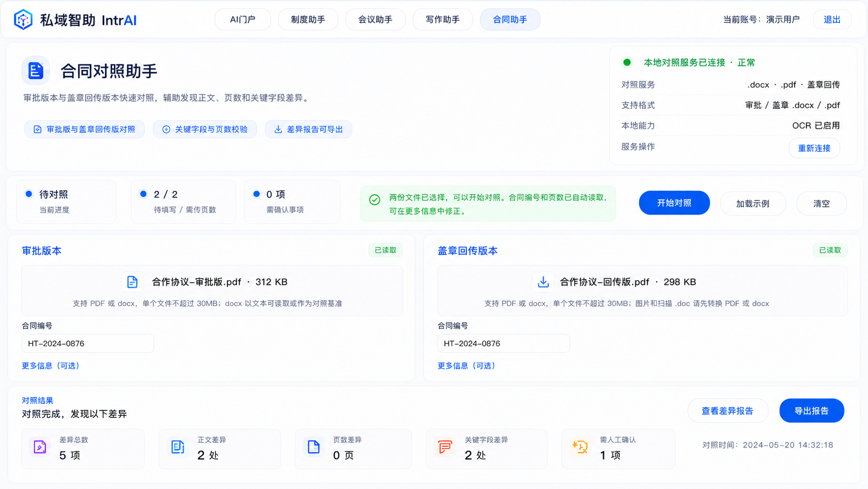Click the blue 正文差异 icon
Screen dimensions: 868x489
click(x=178, y=447)
